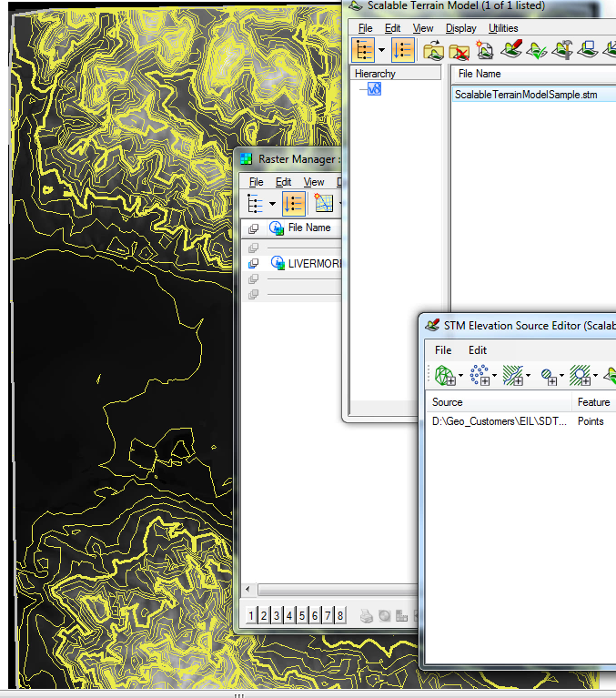Screen dimensions: 616x698
Task: Click info icon beside LIVERMORE
Action: tap(278, 263)
